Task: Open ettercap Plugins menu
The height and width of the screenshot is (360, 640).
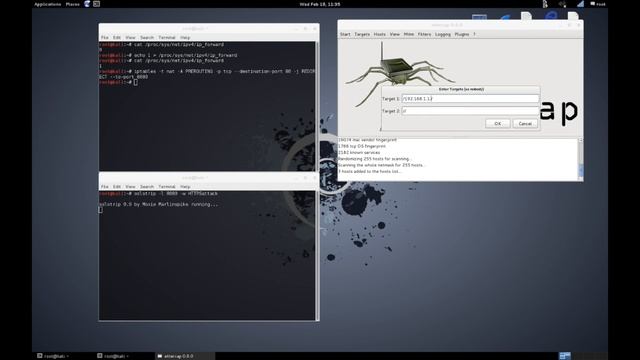Action: (462, 34)
